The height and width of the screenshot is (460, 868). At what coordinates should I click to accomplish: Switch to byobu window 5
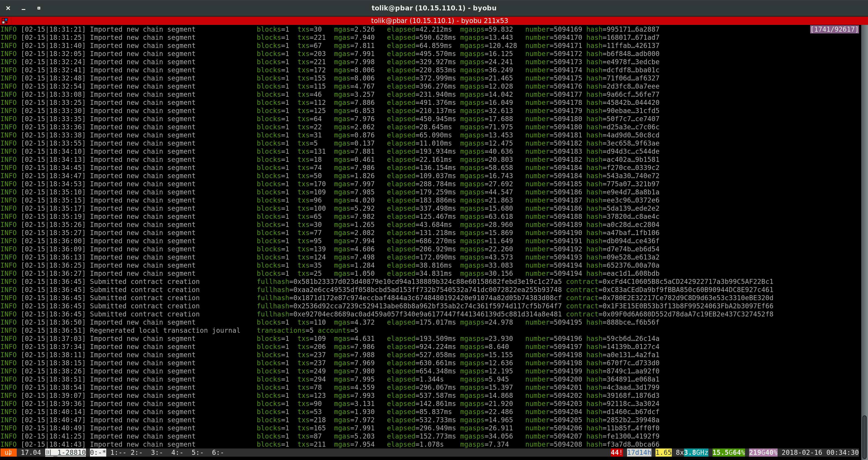point(197,452)
